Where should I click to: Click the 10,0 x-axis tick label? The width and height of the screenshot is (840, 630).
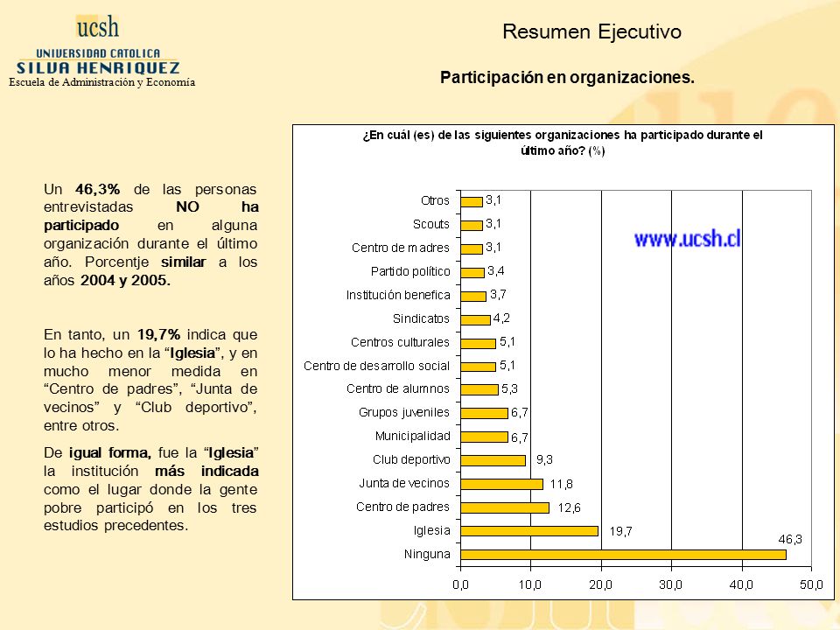(530, 584)
